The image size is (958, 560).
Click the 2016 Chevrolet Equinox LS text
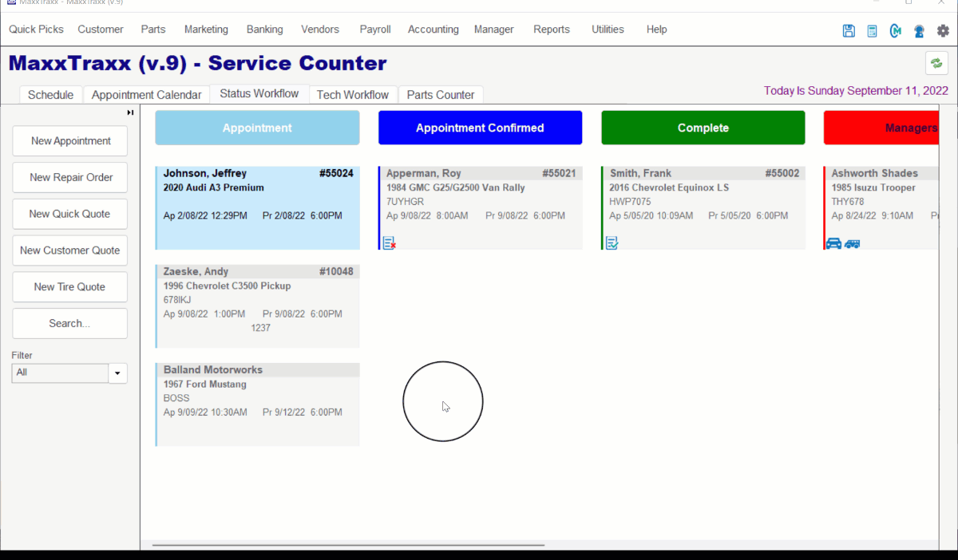(669, 188)
